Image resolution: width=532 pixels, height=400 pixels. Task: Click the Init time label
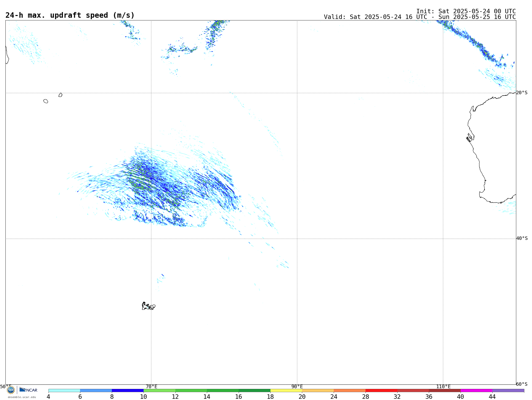(466, 11)
